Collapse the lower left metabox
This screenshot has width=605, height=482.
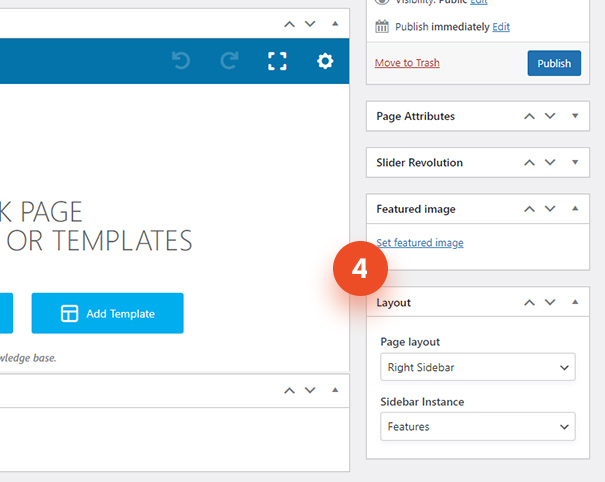coord(335,390)
